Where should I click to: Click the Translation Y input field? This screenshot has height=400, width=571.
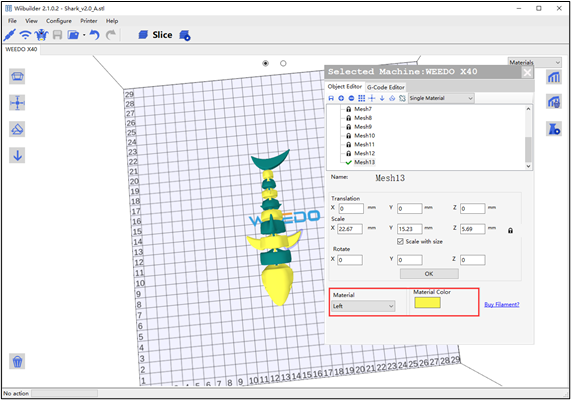tap(410, 209)
